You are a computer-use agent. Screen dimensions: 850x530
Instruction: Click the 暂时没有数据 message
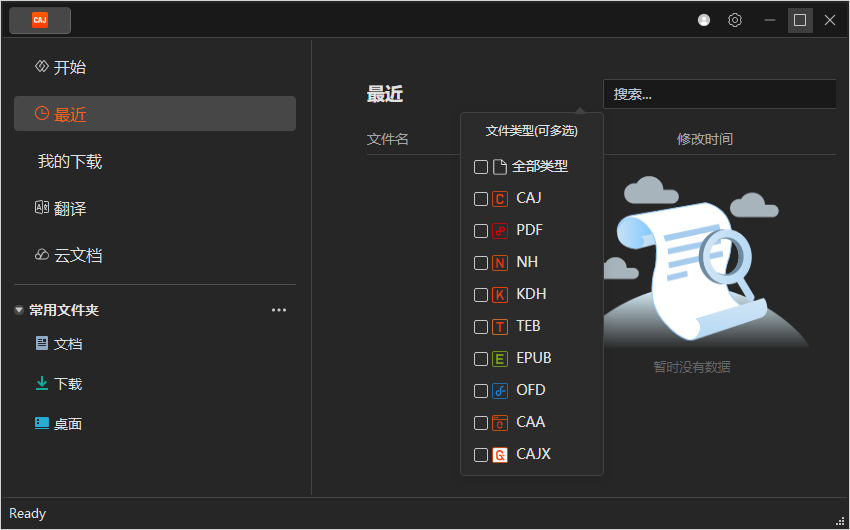tap(692, 367)
